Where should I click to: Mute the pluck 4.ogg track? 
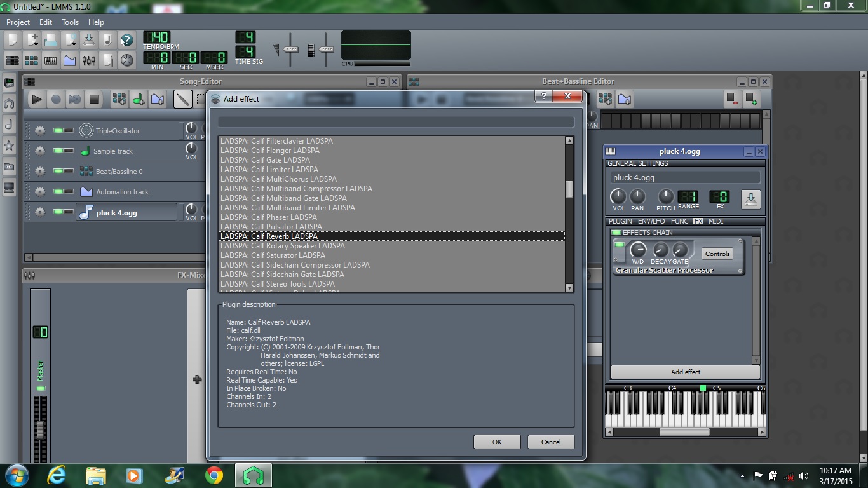(x=58, y=212)
